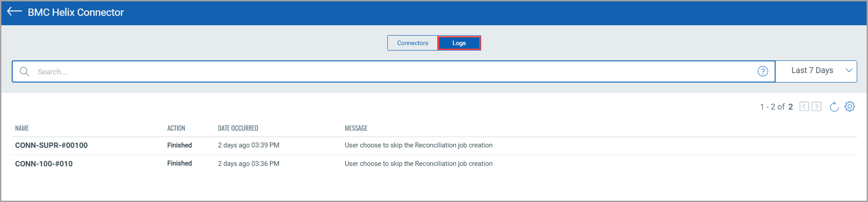
Task: Open the search help question icon
Action: (x=762, y=71)
